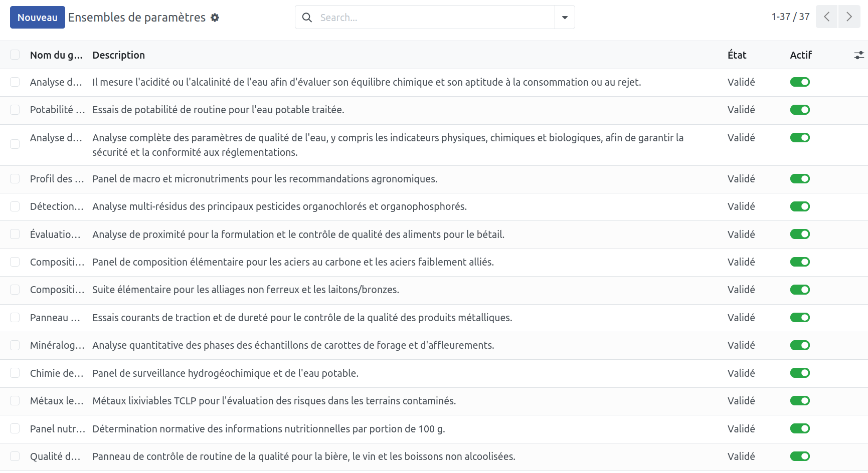Check the box for the Évaluatio… row
Viewport: 868px width, 473px height.
(15, 234)
